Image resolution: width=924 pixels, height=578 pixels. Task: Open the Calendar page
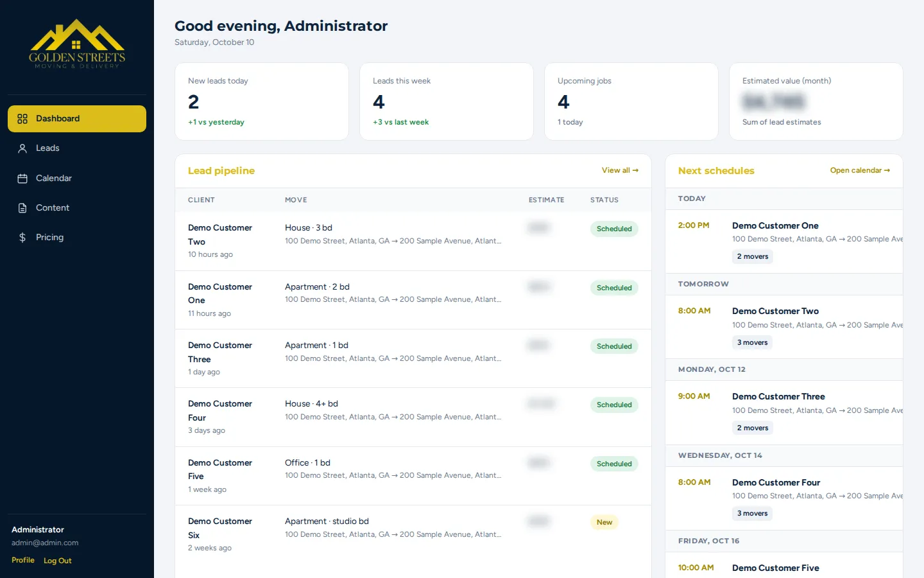tap(77, 179)
